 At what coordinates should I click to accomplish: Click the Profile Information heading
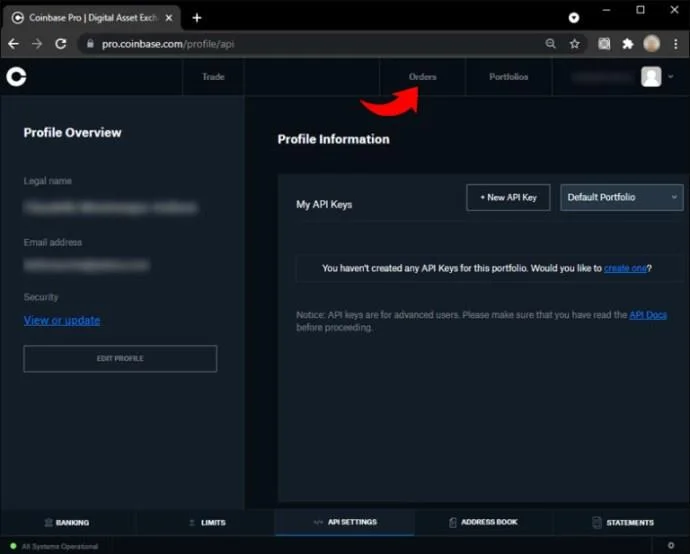[x=334, y=139]
